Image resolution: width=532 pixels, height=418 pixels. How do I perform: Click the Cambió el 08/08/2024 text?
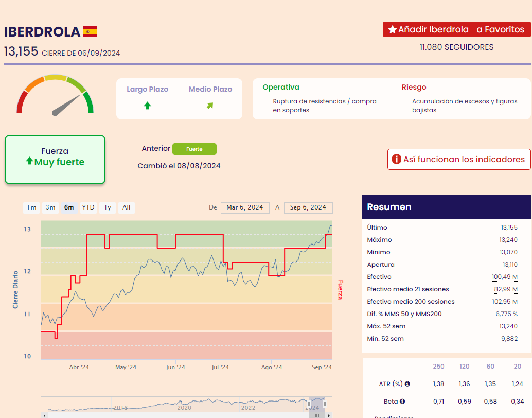click(x=179, y=166)
